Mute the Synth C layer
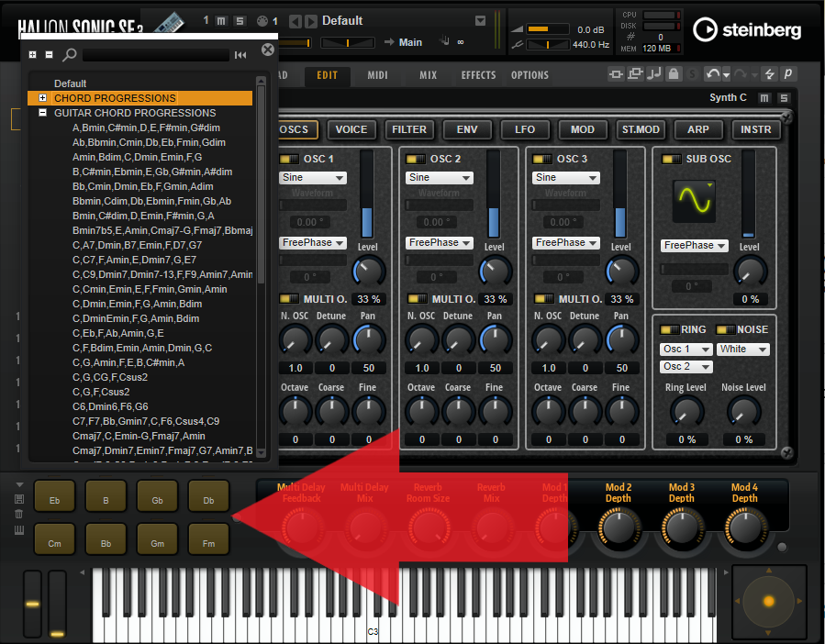Screen dimensions: 825x644 [x=764, y=98]
